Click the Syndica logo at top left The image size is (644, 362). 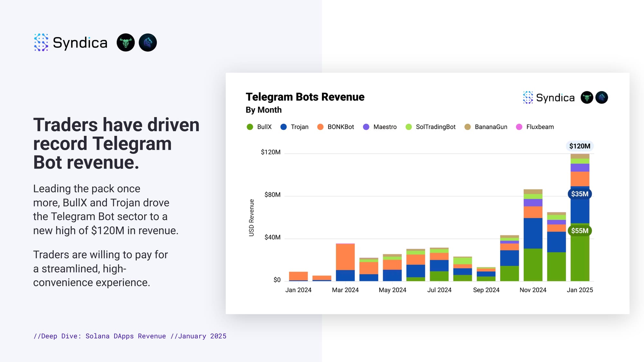coord(71,42)
